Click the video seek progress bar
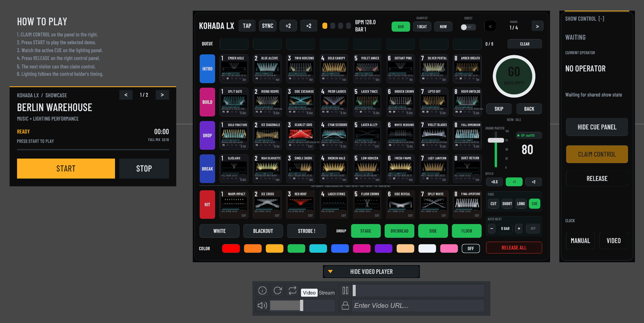 pos(419,290)
